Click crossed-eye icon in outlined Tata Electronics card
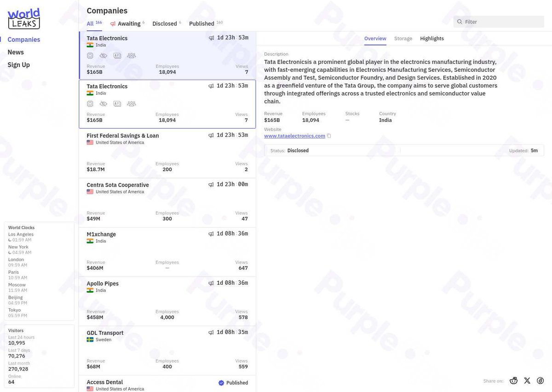Viewport: 552px width, 392px height. click(x=103, y=104)
